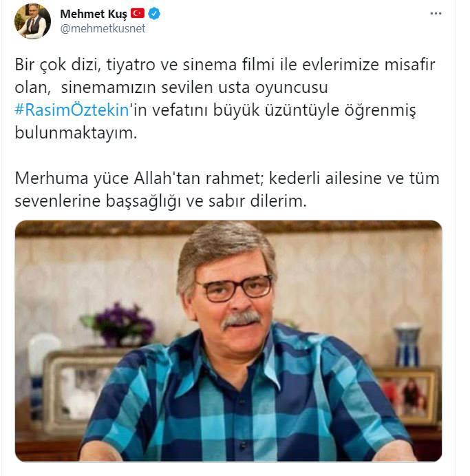Click the blue and white vase in photo
470x476 pixels.
(x=407, y=344)
